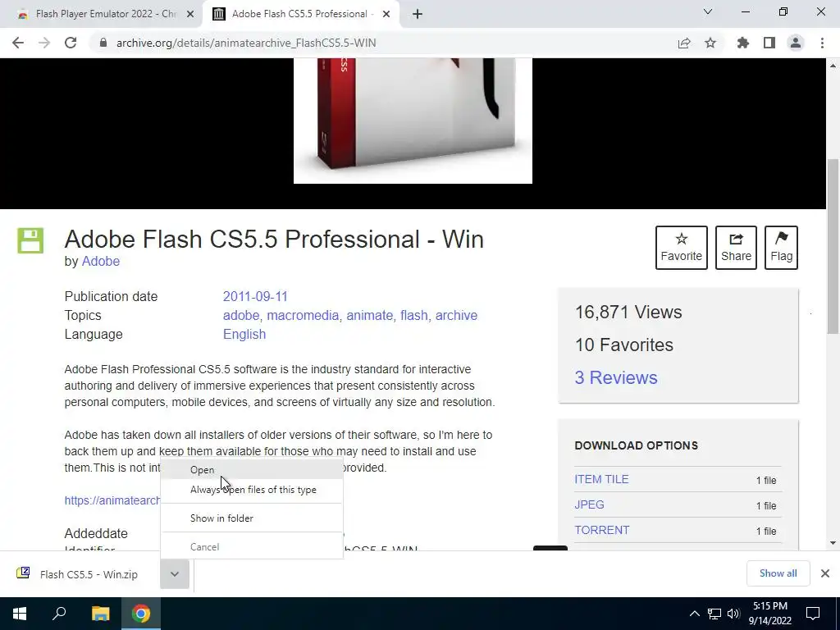Open the Chrome profile avatar

[796, 43]
